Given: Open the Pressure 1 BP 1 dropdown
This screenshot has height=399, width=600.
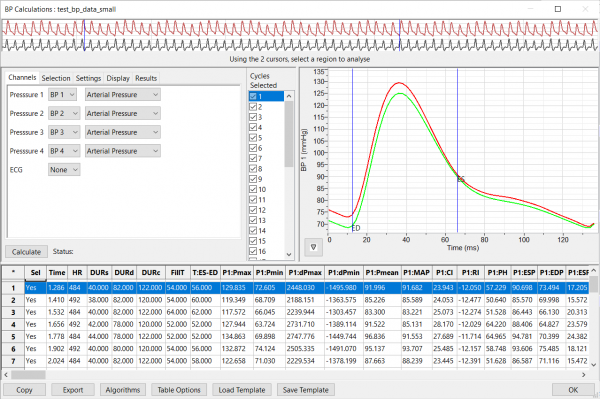Looking at the screenshot, I should [63, 94].
